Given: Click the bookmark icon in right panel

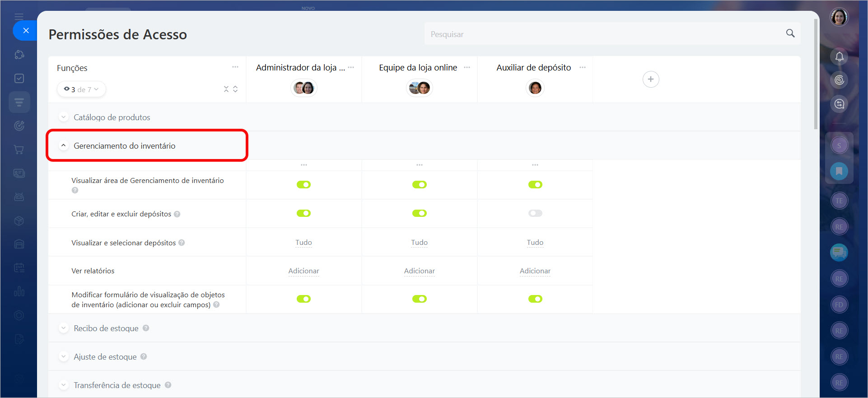Looking at the screenshot, I should pyautogui.click(x=839, y=171).
